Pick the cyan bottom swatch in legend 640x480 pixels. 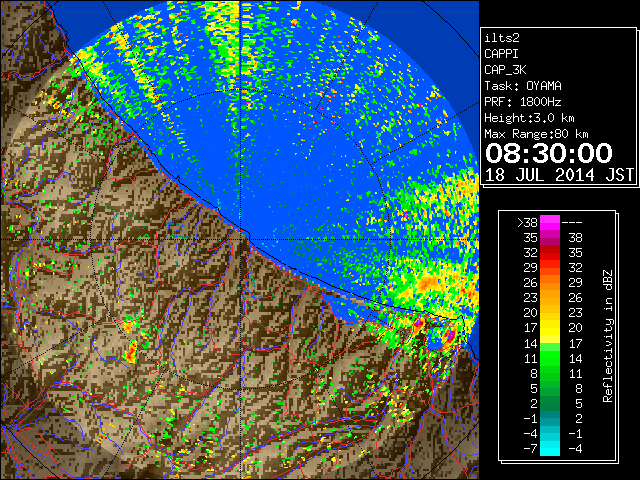pos(550,449)
